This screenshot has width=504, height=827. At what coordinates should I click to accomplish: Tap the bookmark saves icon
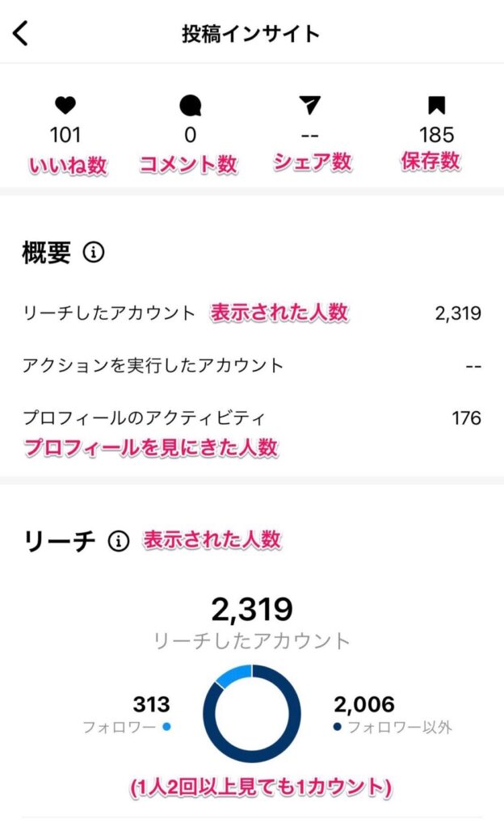click(x=436, y=105)
